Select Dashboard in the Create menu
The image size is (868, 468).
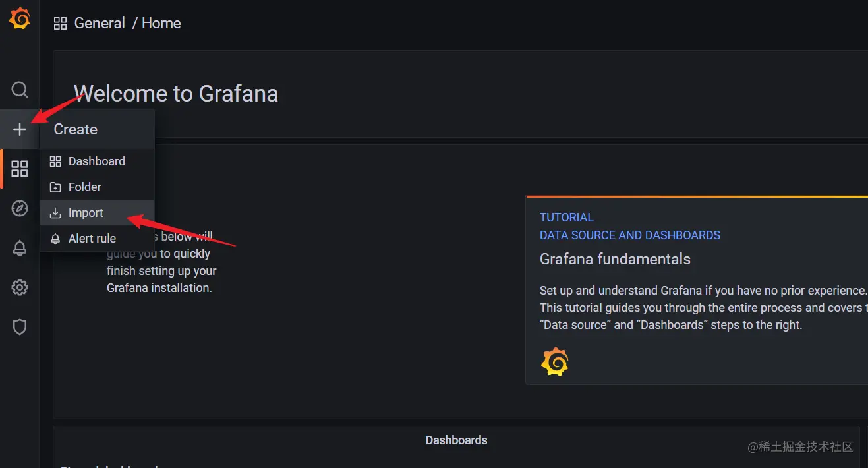[x=97, y=161]
